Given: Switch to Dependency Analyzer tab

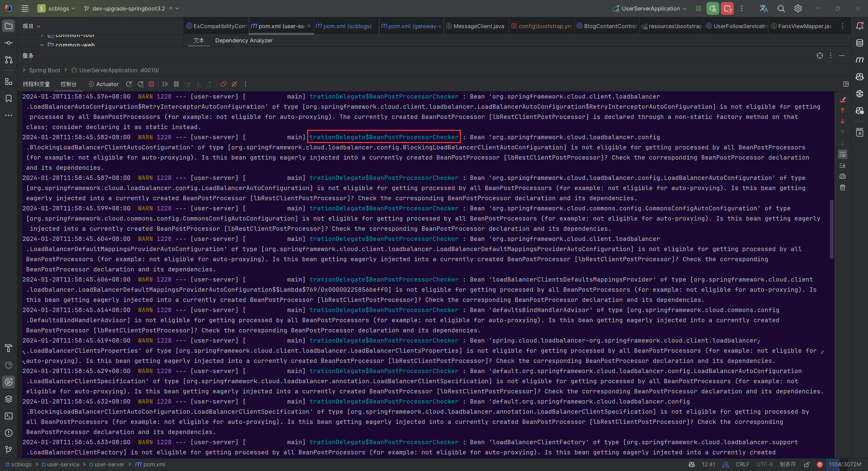Looking at the screenshot, I should click(x=243, y=40).
